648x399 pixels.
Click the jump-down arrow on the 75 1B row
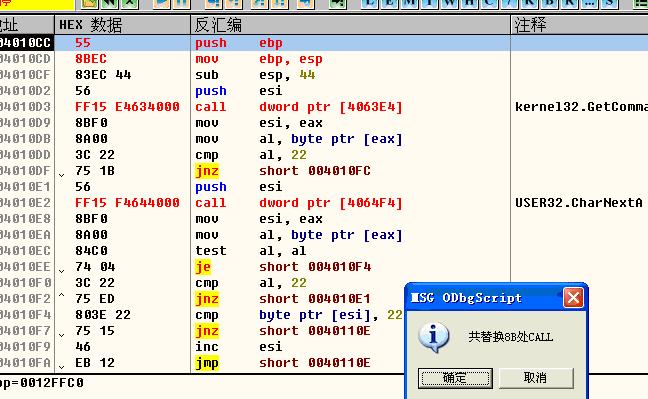point(62,175)
